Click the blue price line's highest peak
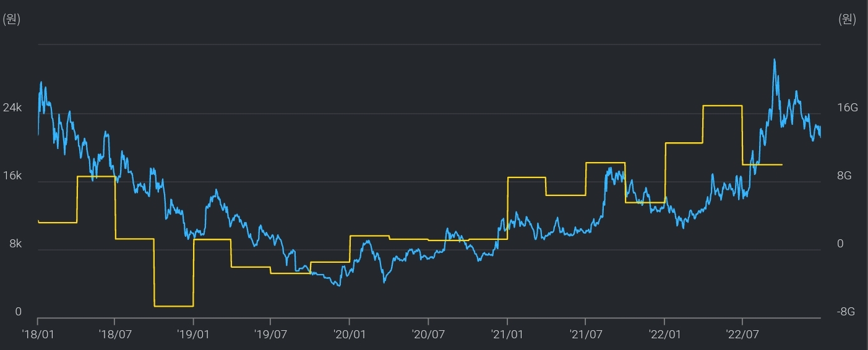Image resolution: width=868 pixels, height=350 pixels. pos(775,60)
